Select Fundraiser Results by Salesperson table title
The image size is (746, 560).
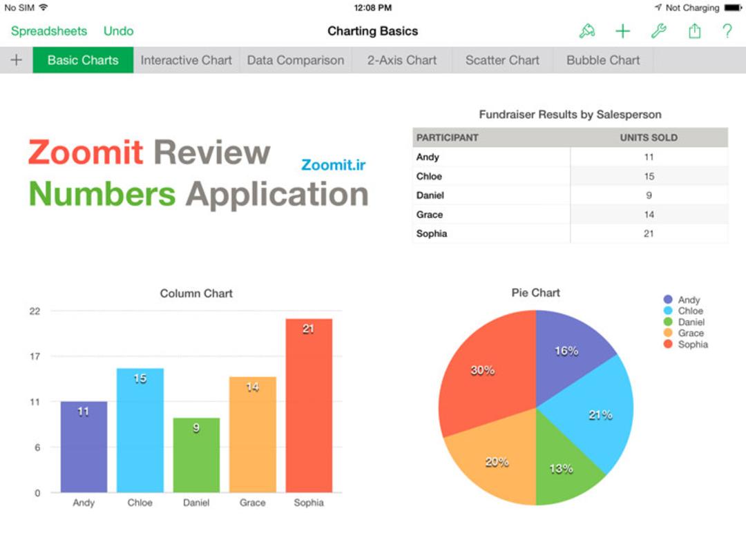(570, 114)
